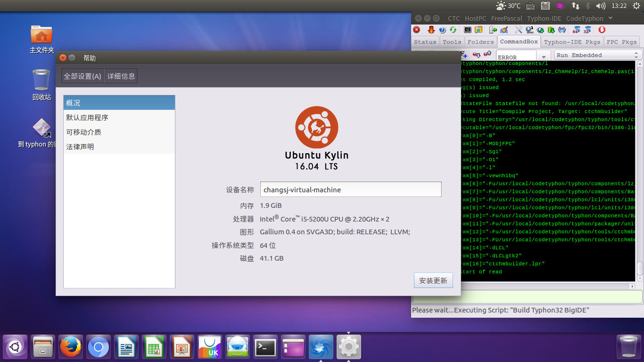
Task: Open the terminal icon in CodeTyphon toolbar
Action: [x=468, y=30]
